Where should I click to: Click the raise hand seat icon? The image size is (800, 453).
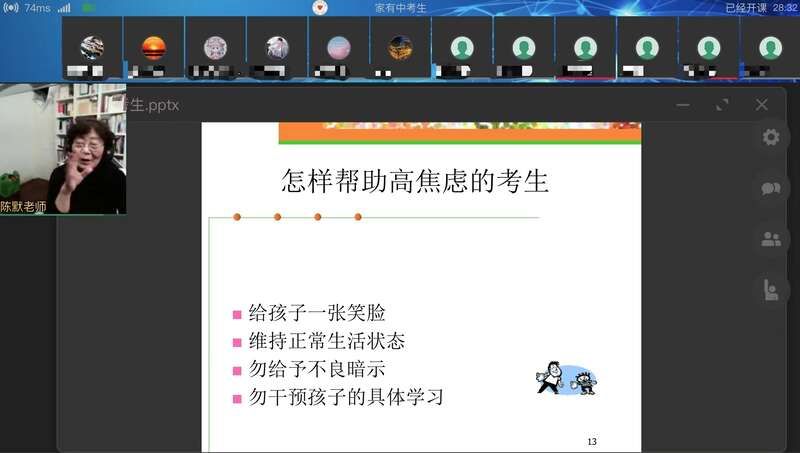click(770, 290)
